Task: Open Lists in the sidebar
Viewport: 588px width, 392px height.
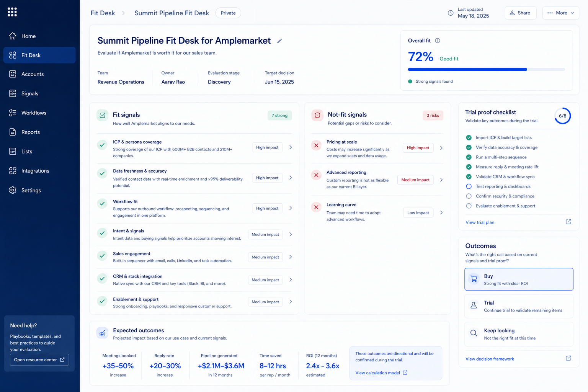Action: [39, 151]
